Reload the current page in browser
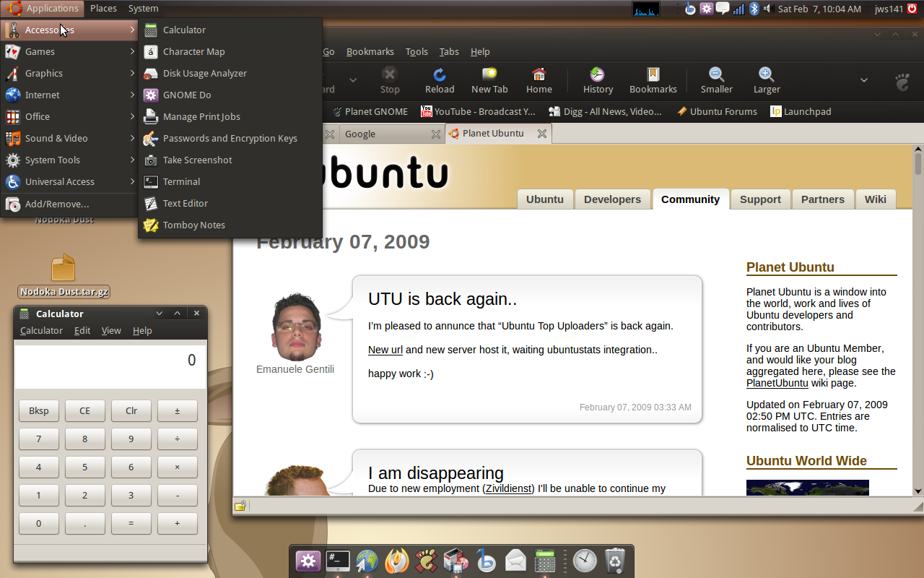Viewport: 924px width, 578px height. [x=440, y=80]
